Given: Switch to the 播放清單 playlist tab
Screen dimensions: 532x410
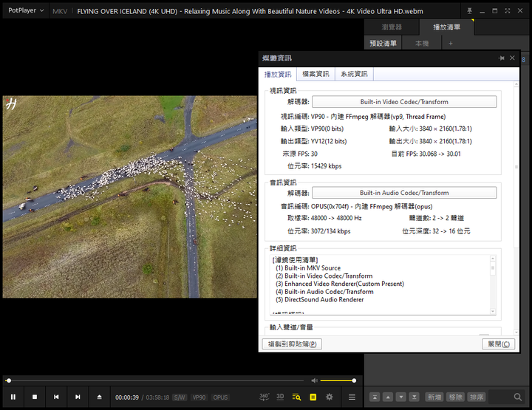Looking at the screenshot, I should coord(446,27).
